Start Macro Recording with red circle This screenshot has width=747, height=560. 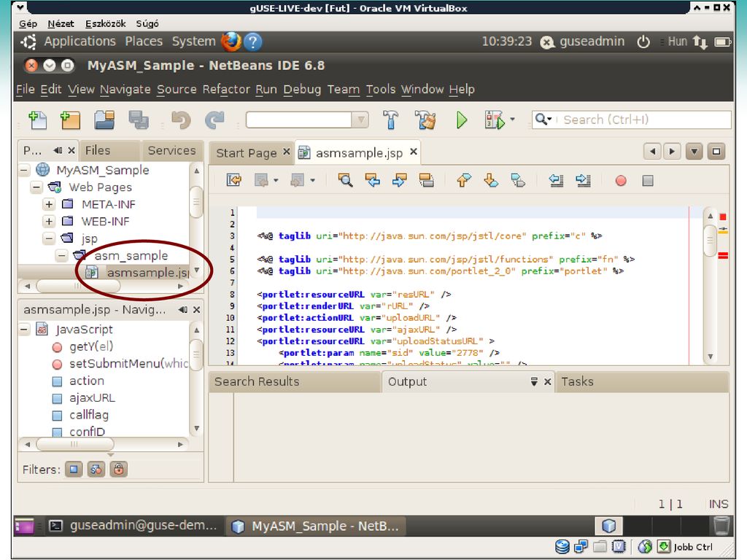[x=621, y=181]
